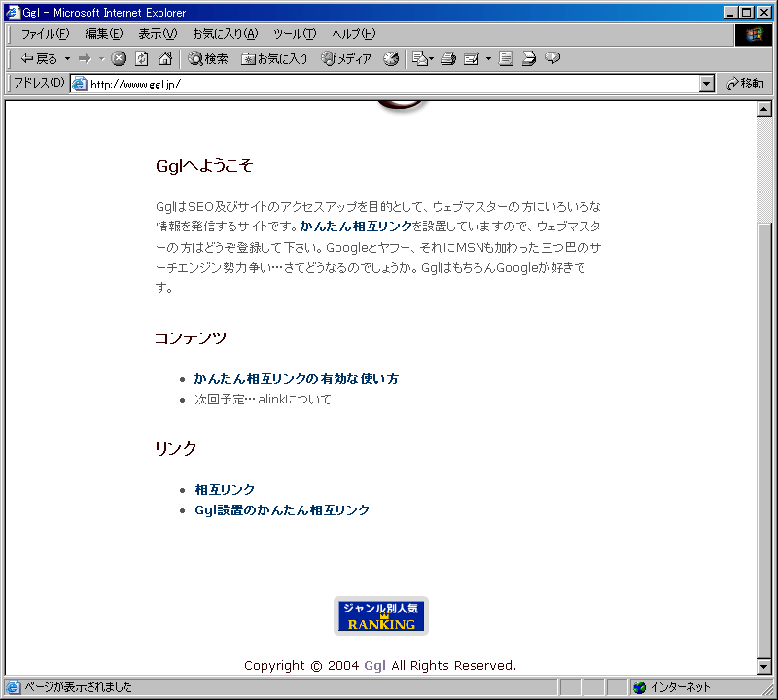Click the 移動 (Go) button
The height and width of the screenshot is (700, 778).
click(745, 84)
